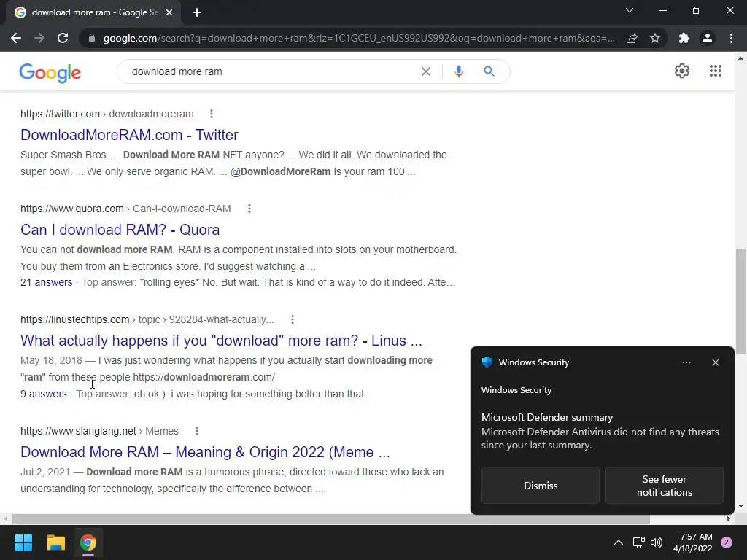
Task: Click the 'https://www.slanglang.net › Memes' breadcrumb
Action: coord(99,431)
